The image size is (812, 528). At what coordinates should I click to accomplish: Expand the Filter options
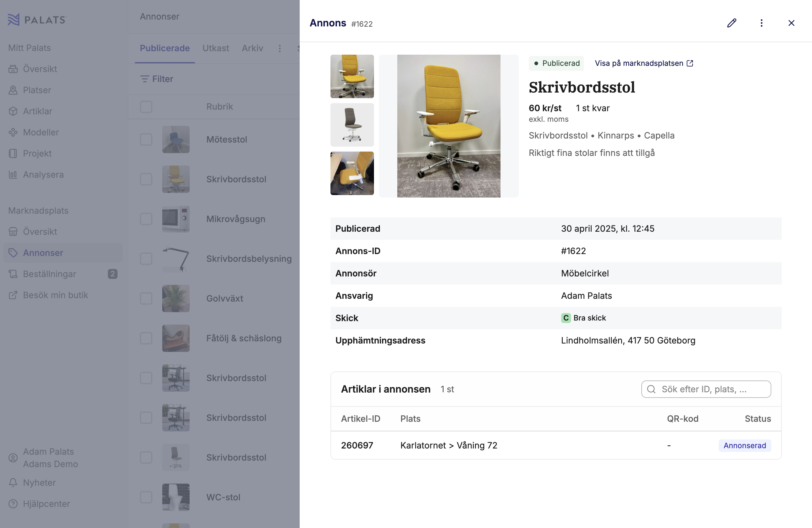[x=157, y=79]
